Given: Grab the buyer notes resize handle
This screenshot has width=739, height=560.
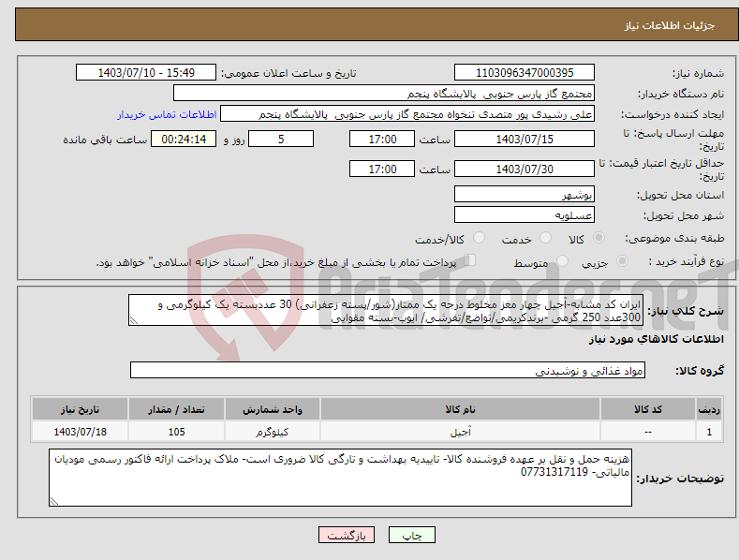Looking at the screenshot, I should pos(54,502).
